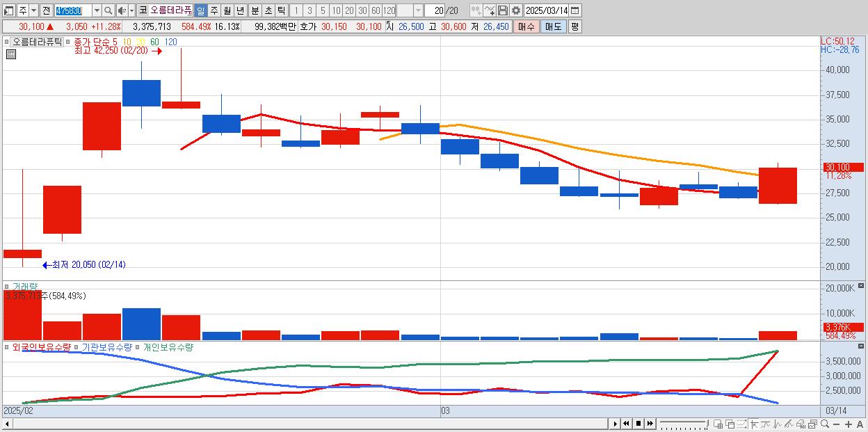Click the speaker sound icon in toolbar
The width and height of the screenshot is (868, 432).
click(x=122, y=10)
